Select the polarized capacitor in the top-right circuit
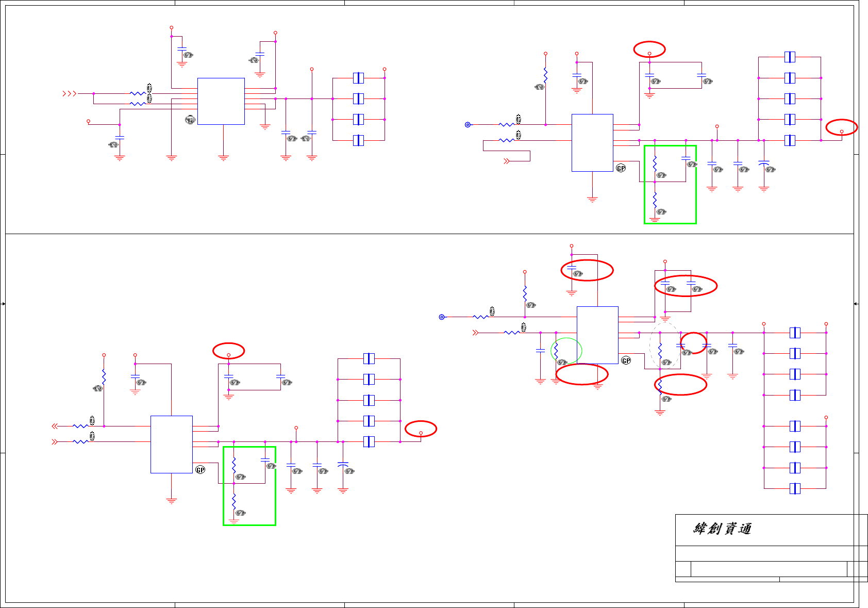 tap(764, 163)
